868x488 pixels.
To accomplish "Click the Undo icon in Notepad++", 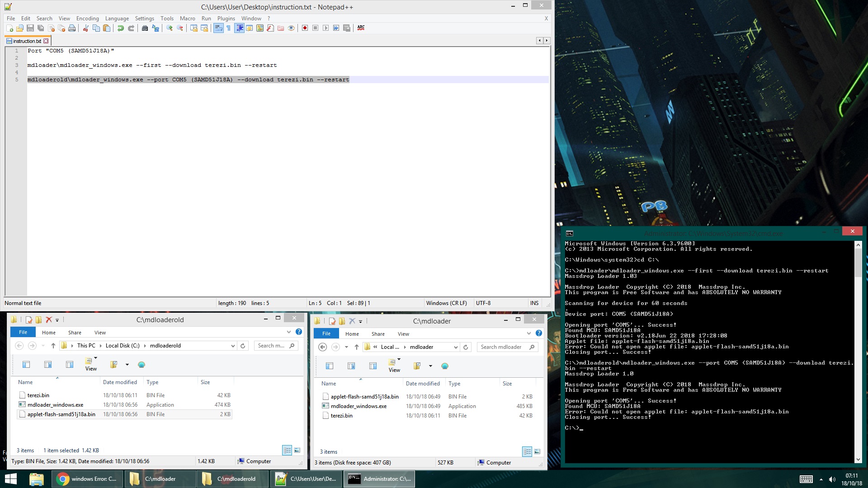I will 121,28.
